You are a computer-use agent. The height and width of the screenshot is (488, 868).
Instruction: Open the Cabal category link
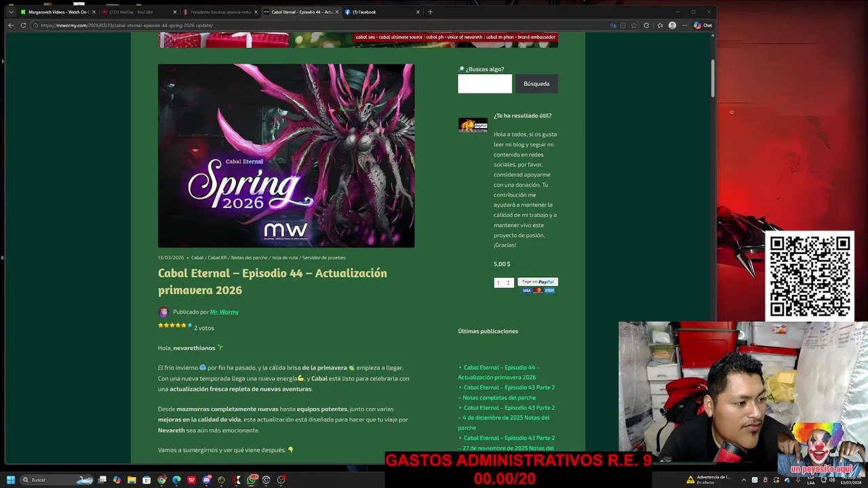tap(197, 258)
